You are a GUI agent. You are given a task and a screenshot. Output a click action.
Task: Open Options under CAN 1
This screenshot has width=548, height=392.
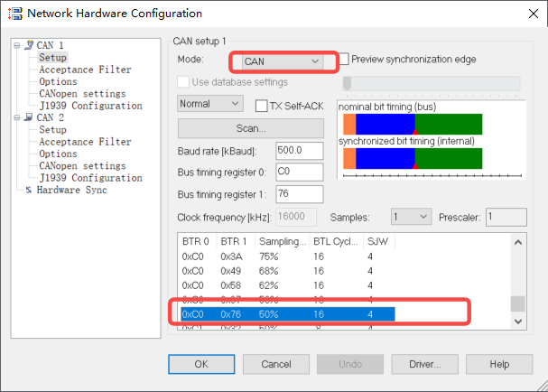tap(58, 81)
